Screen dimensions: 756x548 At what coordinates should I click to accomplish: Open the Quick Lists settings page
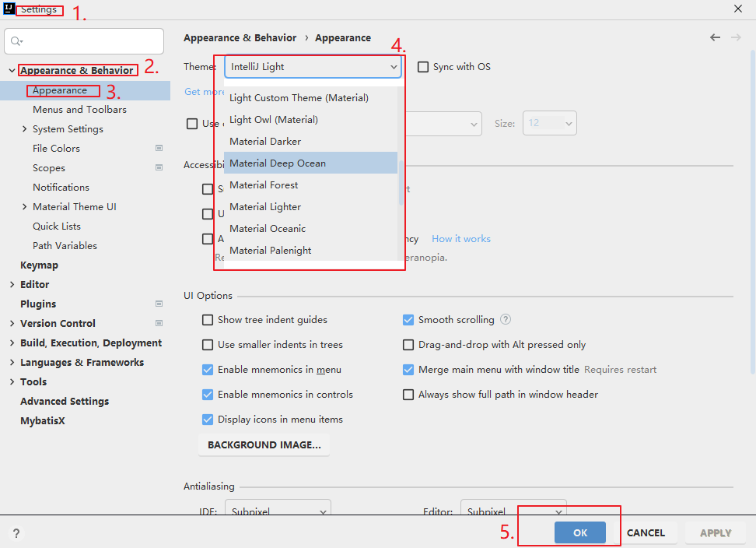[57, 227]
